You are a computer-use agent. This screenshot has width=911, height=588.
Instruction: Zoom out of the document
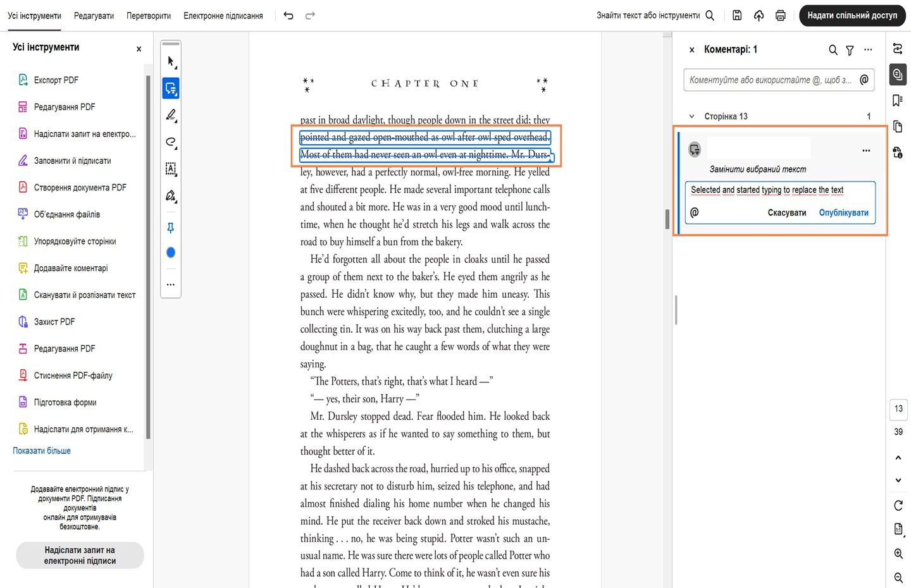pyautogui.click(x=898, y=577)
